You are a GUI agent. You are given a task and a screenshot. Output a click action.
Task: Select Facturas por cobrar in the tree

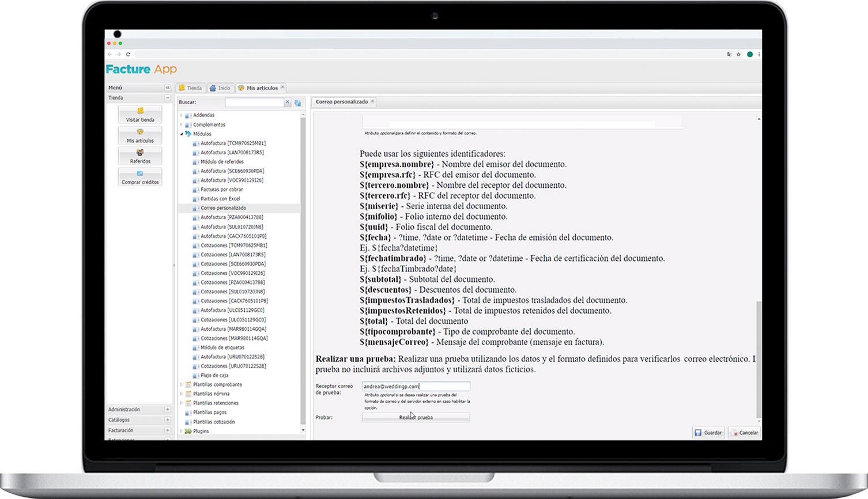[221, 190]
